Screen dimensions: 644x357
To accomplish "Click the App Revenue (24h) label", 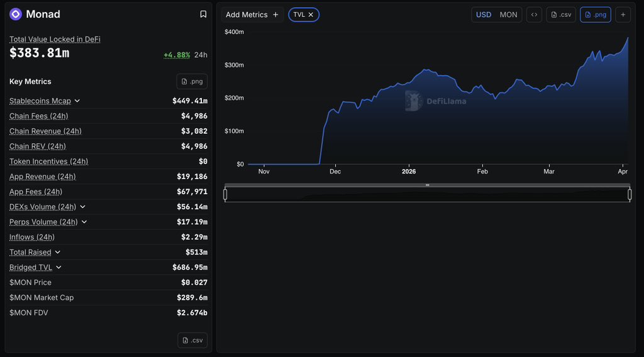I will [43, 177].
